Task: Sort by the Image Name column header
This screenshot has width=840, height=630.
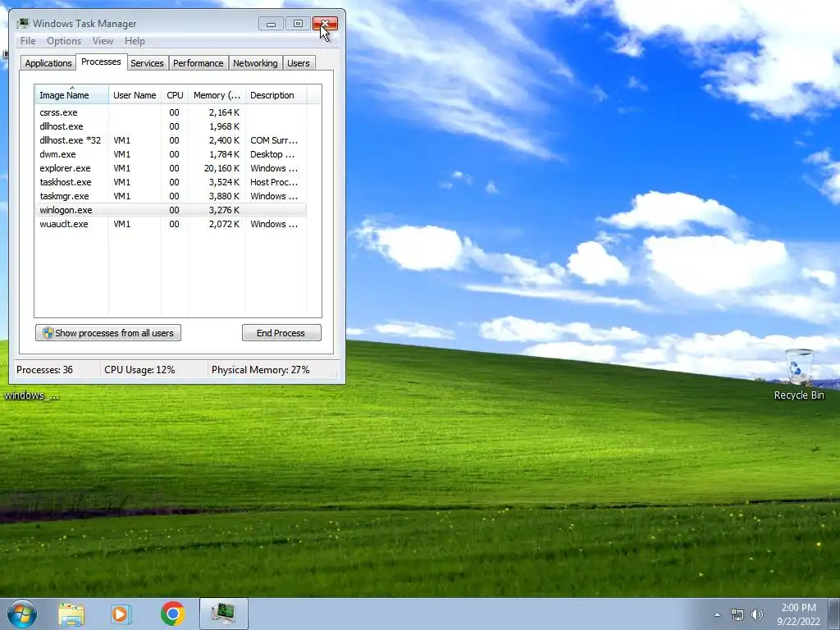Action: tap(72, 94)
